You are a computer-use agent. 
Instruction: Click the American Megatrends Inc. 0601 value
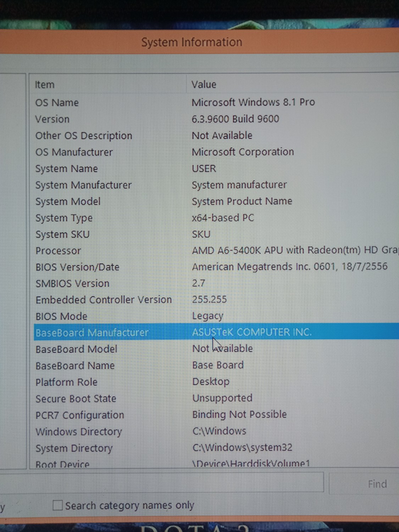[290, 266]
